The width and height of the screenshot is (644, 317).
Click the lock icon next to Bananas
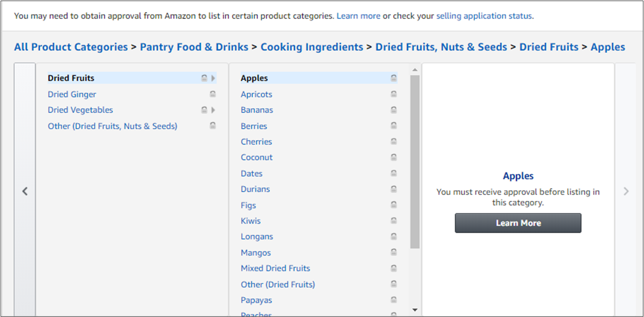[393, 110]
